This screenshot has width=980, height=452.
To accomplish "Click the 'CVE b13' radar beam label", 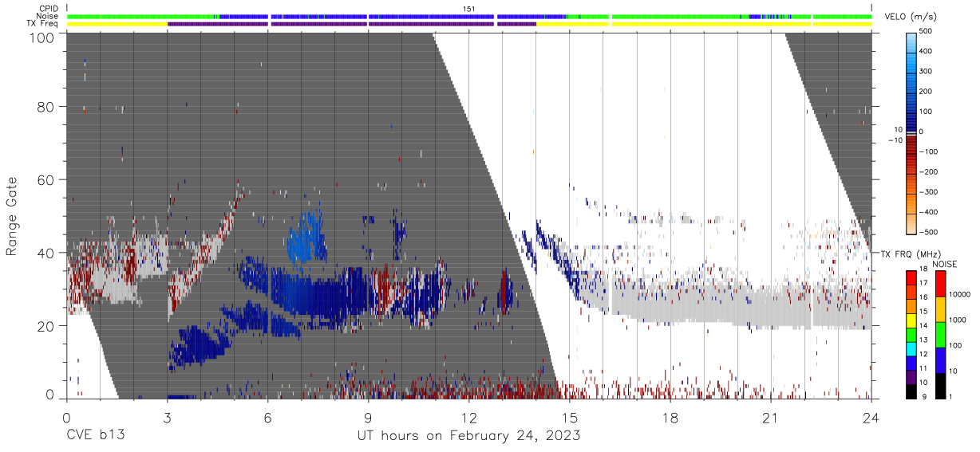I will (x=95, y=436).
